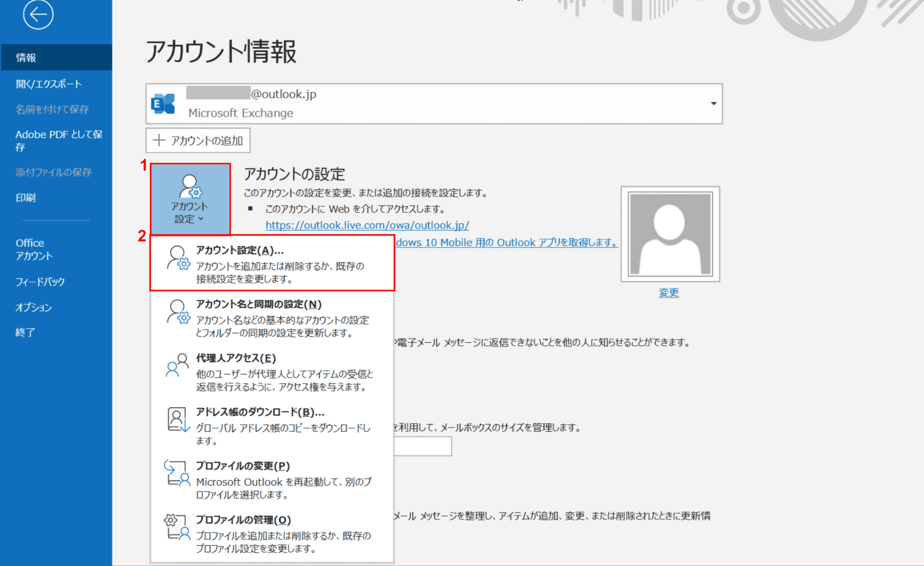Choose アドレス帳のダウンロード(B)... entry

(x=272, y=426)
